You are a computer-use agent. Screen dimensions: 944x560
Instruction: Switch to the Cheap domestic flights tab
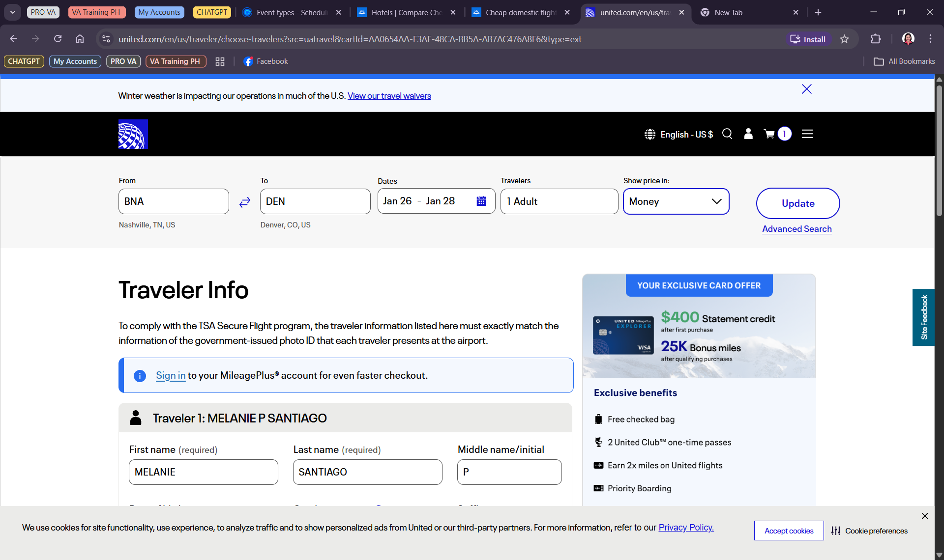[x=520, y=12]
